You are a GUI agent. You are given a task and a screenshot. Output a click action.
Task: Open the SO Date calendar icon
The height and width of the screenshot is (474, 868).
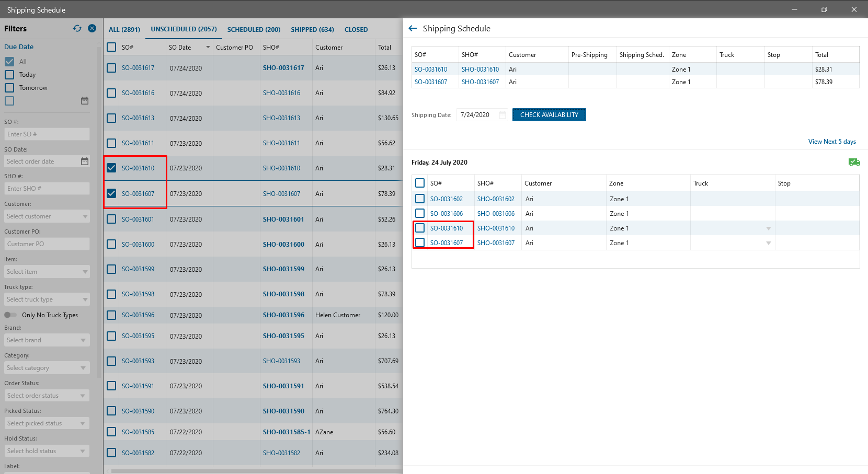(x=85, y=161)
